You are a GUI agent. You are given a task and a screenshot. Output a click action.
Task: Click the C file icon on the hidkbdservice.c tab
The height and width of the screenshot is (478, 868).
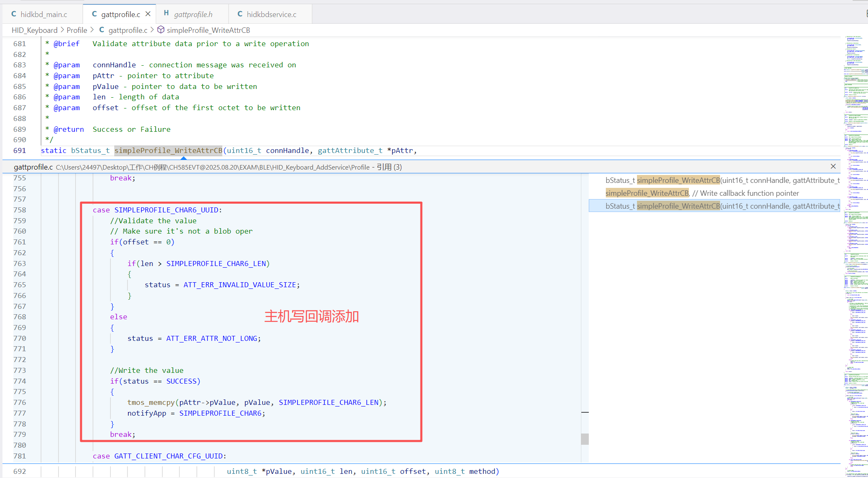[240, 14]
